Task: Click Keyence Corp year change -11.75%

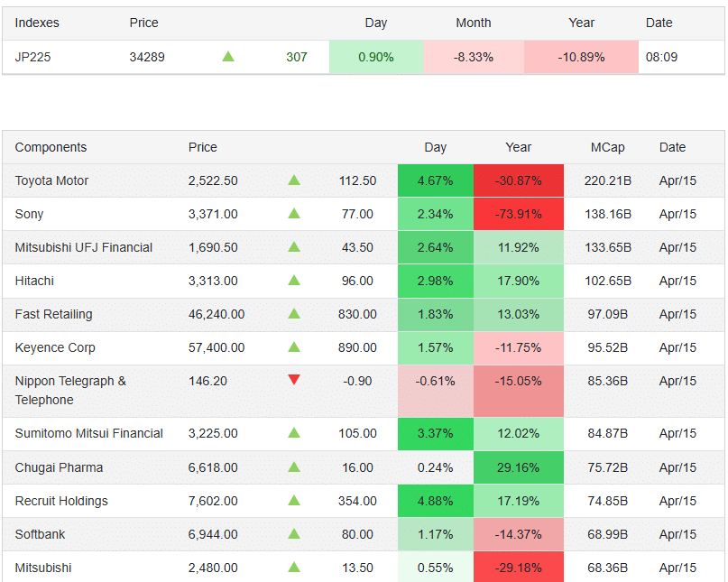Action: (519, 348)
